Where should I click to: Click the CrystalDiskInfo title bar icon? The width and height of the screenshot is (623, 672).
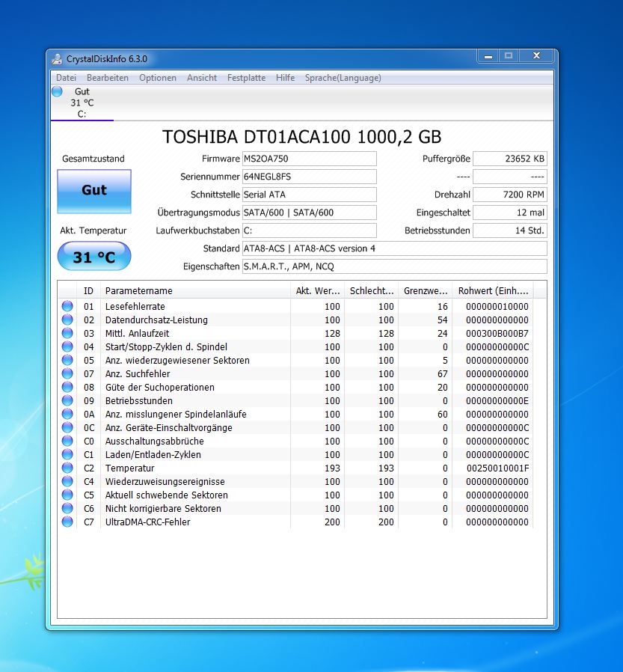point(57,58)
